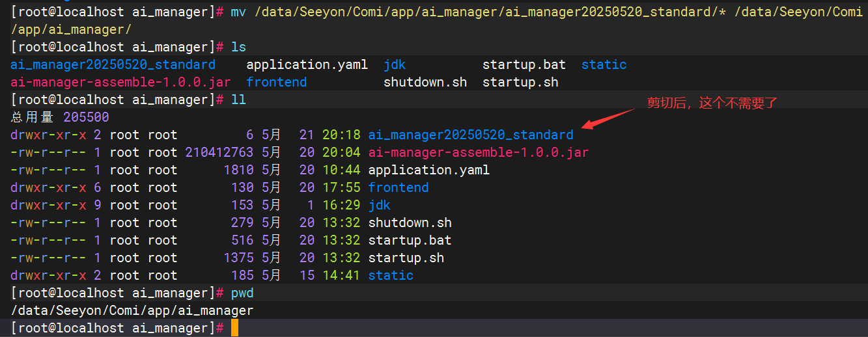The image size is (868, 337).
Task: Click shutdown.sh in the ll listing
Action: [410, 222]
